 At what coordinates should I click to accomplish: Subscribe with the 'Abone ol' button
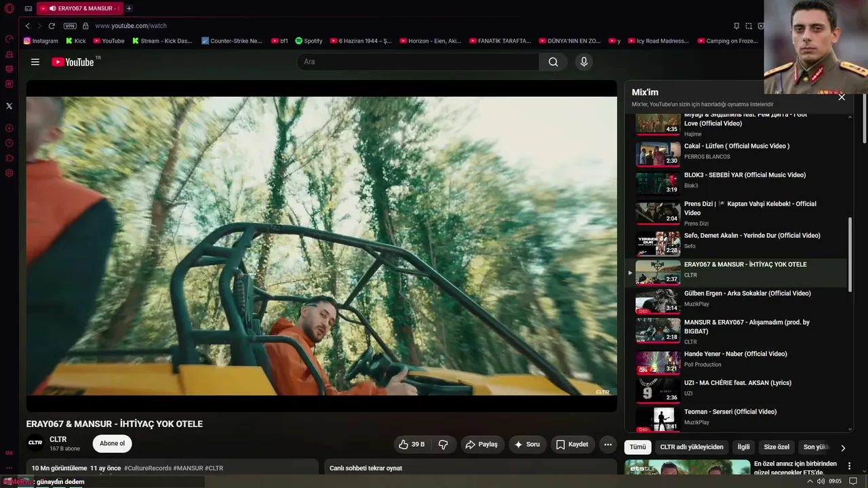(x=112, y=443)
